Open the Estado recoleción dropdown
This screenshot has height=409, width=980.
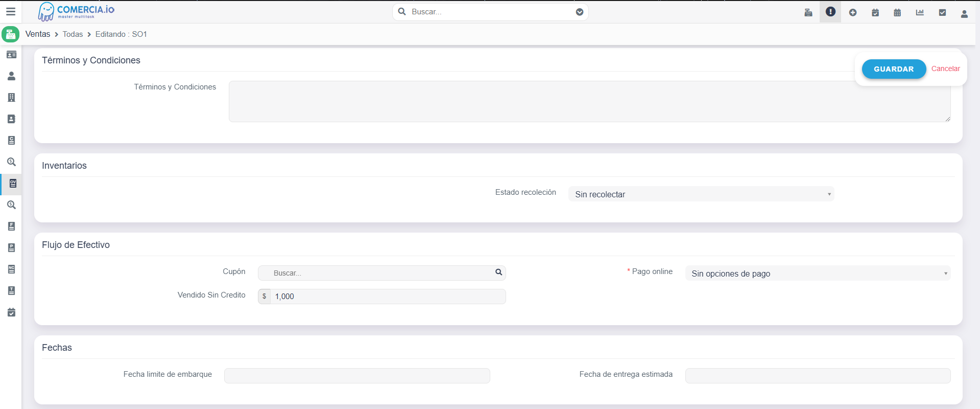(701, 194)
